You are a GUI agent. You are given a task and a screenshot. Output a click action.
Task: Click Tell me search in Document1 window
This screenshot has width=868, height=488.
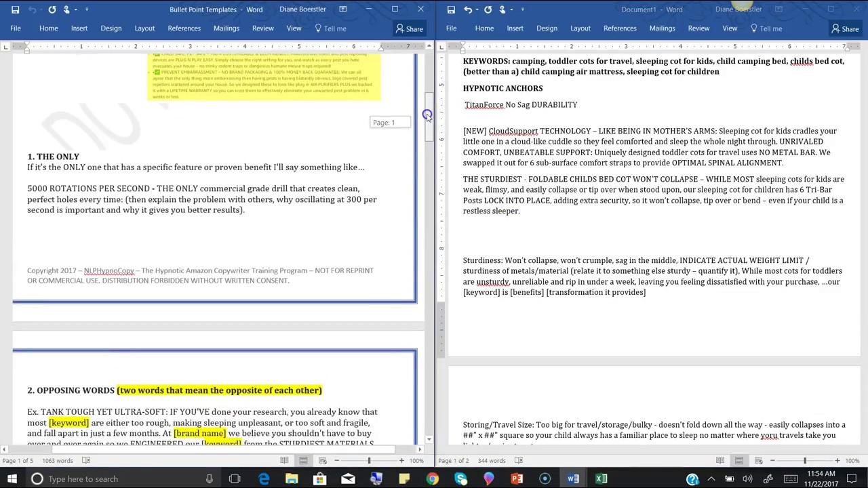(x=766, y=28)
